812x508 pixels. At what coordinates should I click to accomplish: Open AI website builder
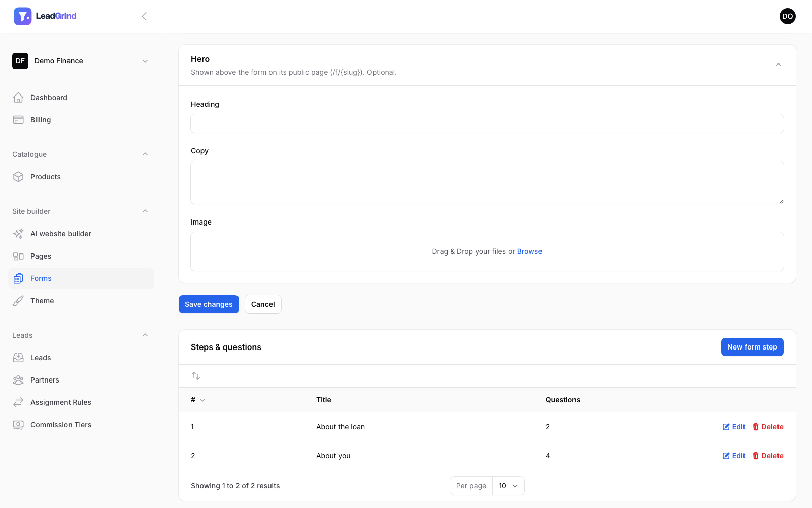[81, 234]
